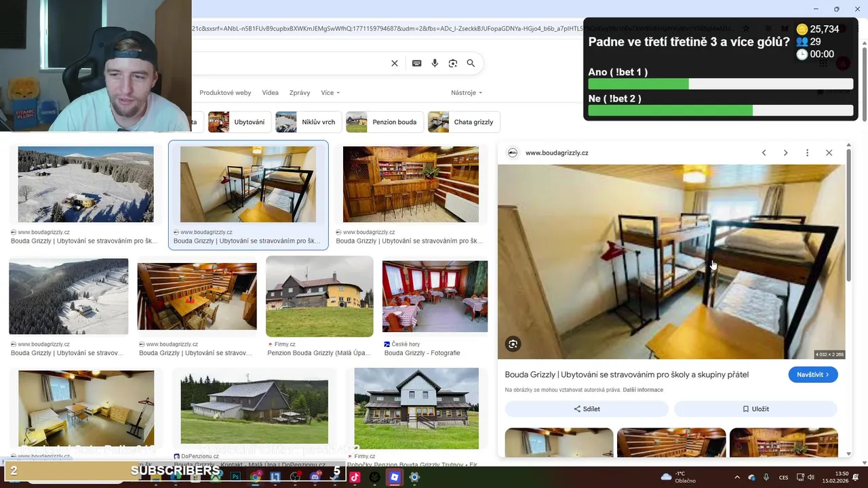Expand the Nástroje dropdown
Viewport: 868px width, 488px height.
(467, 93)
